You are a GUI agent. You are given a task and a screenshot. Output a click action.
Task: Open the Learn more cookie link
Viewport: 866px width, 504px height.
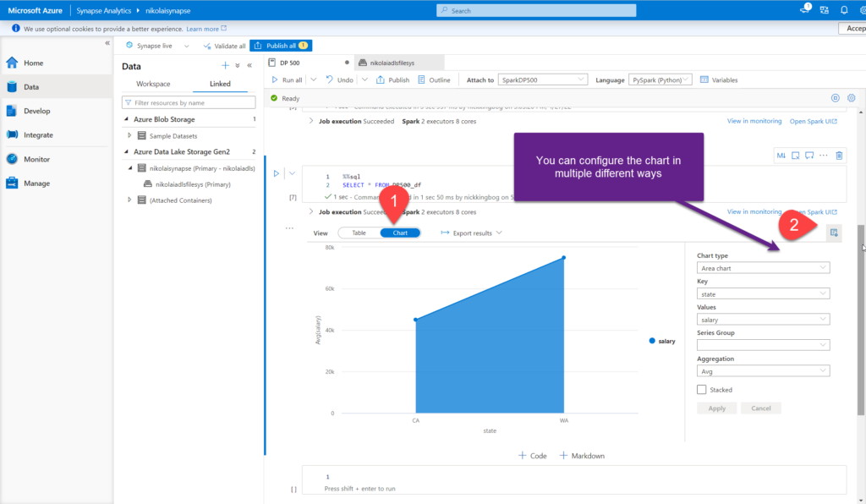[x=206, y=29]
